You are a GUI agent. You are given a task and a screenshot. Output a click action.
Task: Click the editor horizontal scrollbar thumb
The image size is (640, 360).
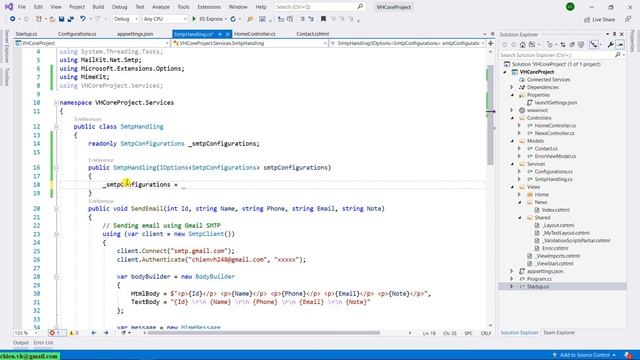pos(263,333)
